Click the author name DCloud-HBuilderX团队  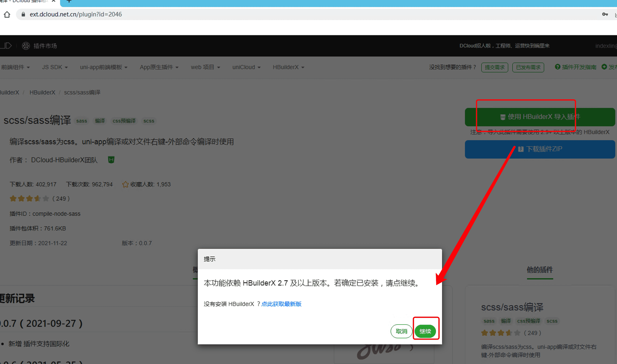64,160
